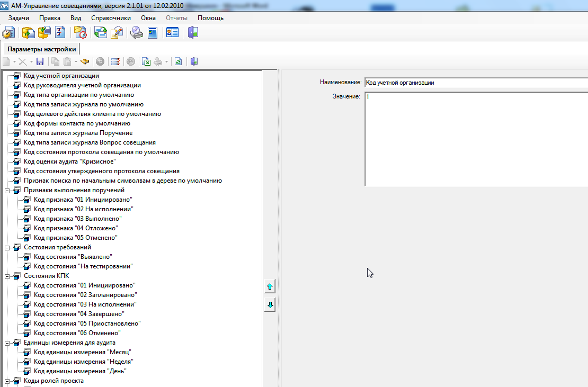Collapse the "Состояния КПК" tree node
The height and width of the screenshot is (387, 588).
(x=7, y=276)
